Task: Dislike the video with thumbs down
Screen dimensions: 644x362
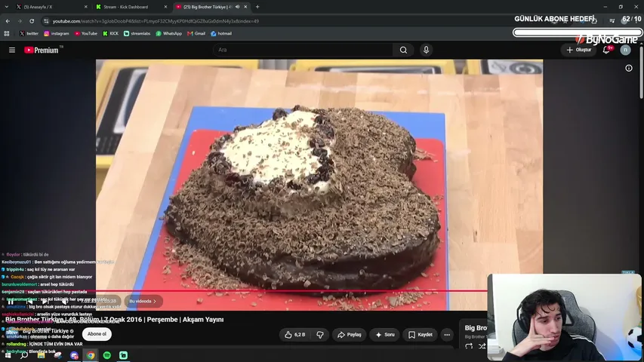Action: [320, 335]
